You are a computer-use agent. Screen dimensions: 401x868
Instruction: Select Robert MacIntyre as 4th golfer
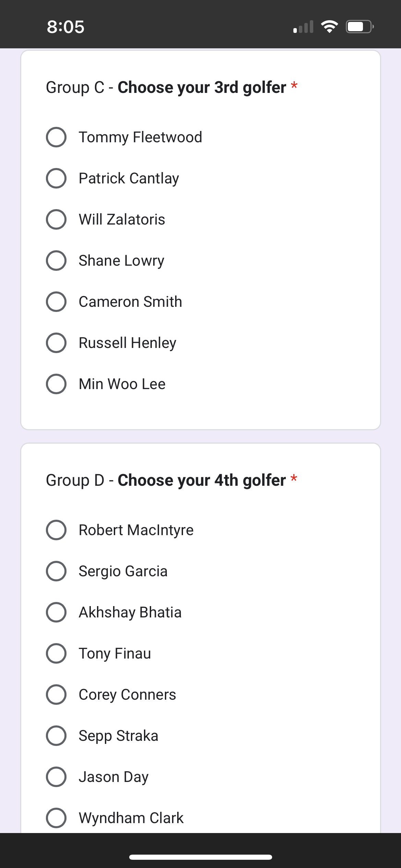56,530
